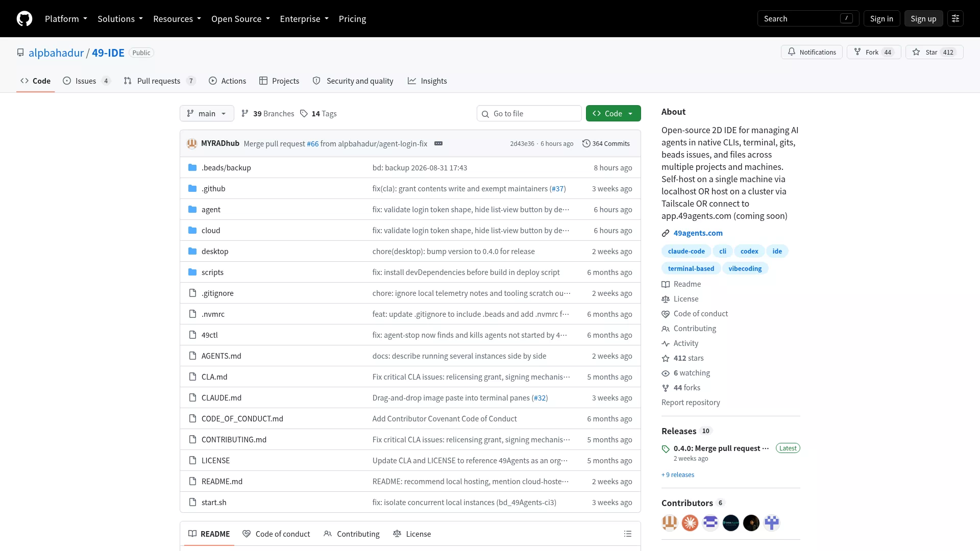This screenshot has height=551, width=980.
Task: Switch to the Pull requests tab
Action: point(159,81)
